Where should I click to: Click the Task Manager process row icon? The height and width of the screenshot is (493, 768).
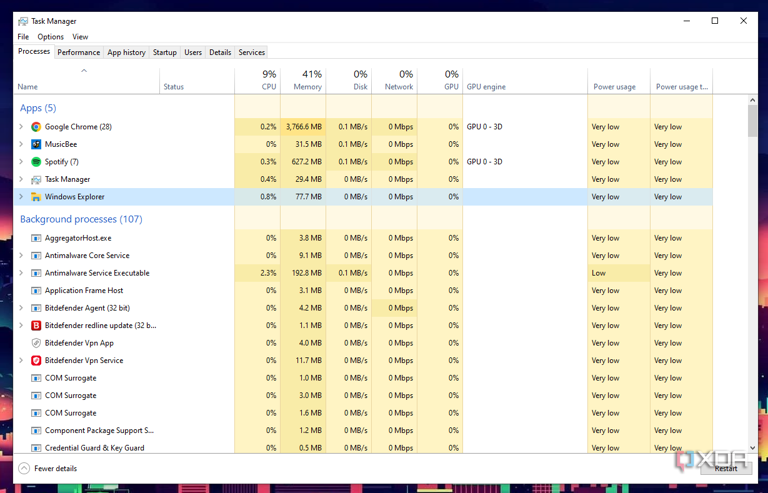click(x=36, y=180)
